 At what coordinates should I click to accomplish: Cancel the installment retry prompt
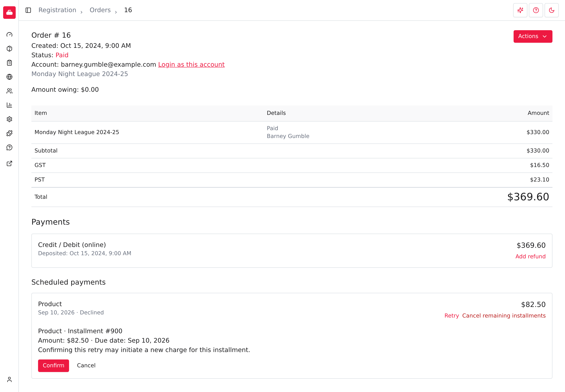tap(86, 366)
